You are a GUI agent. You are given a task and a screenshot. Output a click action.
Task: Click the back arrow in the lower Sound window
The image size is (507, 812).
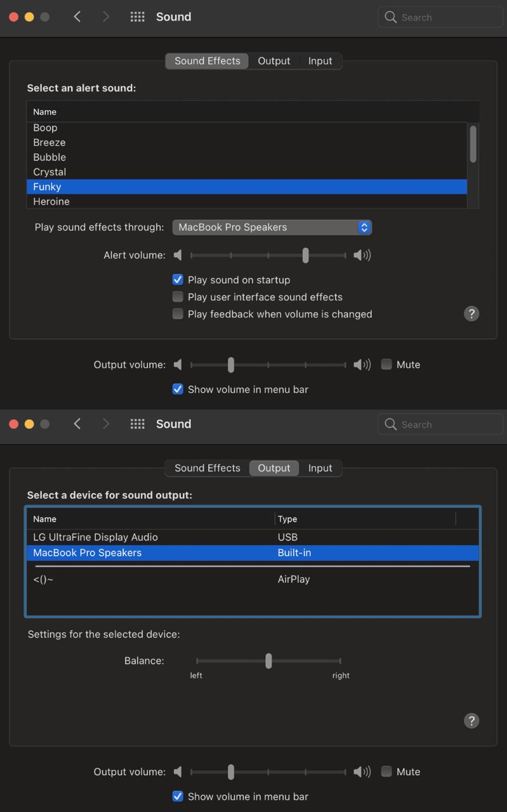[x=77, y=424]
